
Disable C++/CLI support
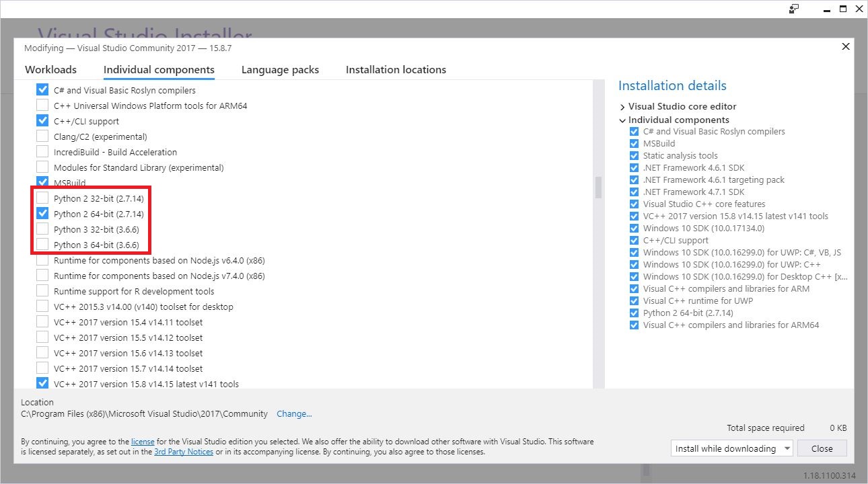pyautogui.click(x=42, y=120)
